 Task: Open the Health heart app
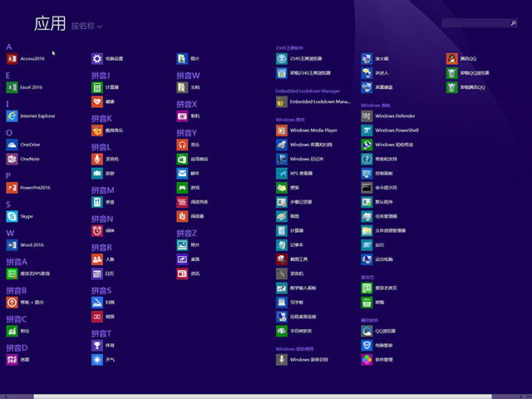[103, 101]
